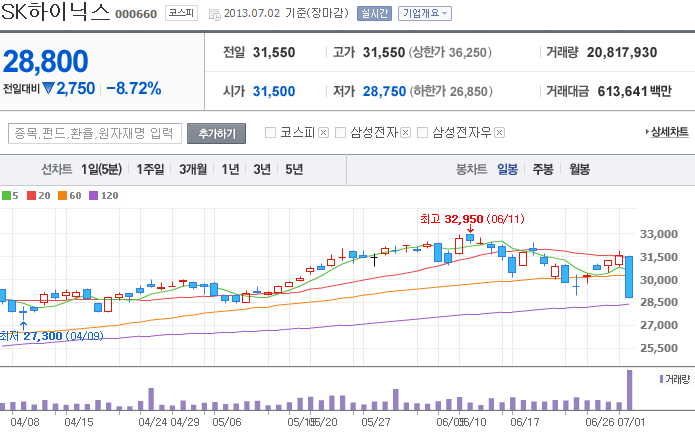Click the purple 120-day moving average swatch
This screenshot has height=432, width=695.
94,195
